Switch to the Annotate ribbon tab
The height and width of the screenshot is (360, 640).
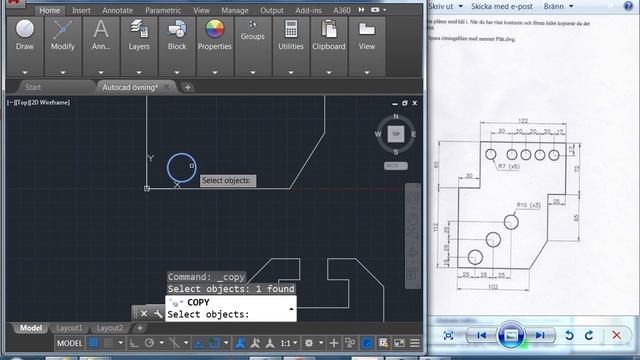coord(117,10)
